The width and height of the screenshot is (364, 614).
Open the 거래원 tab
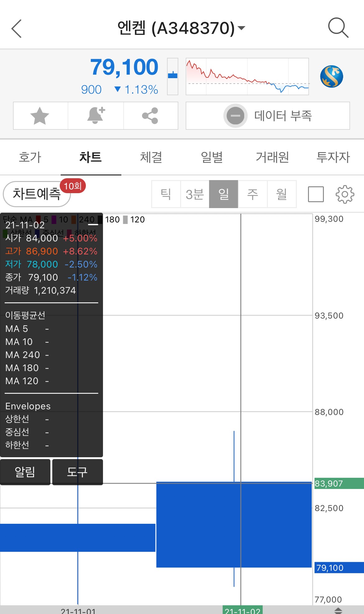pyautogui.click(x=273, y=157)
